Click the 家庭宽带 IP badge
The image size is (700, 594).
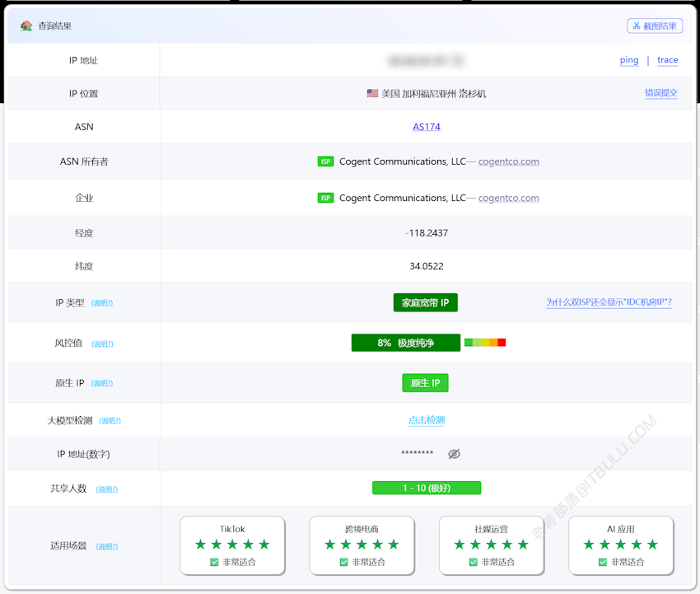click(426, 303)
